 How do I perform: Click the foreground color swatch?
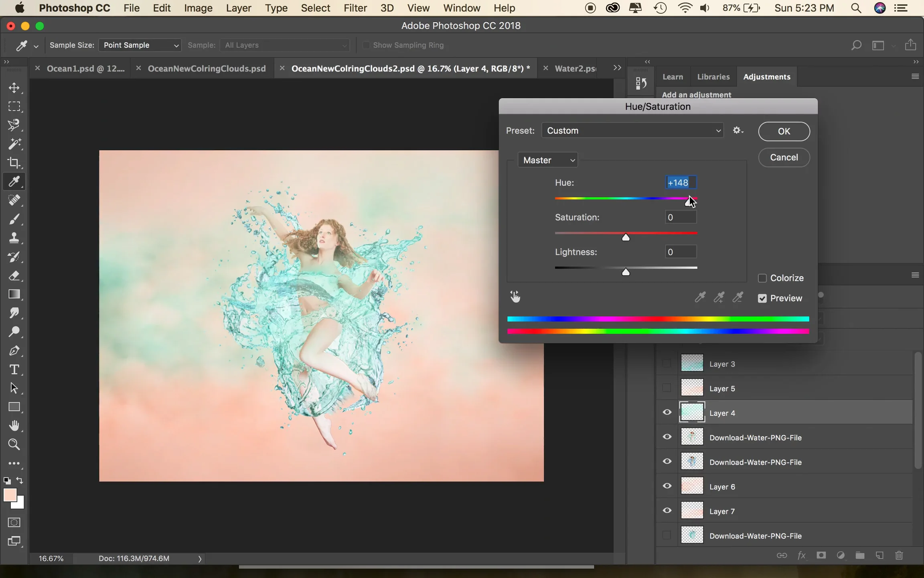tap(10, 495)
